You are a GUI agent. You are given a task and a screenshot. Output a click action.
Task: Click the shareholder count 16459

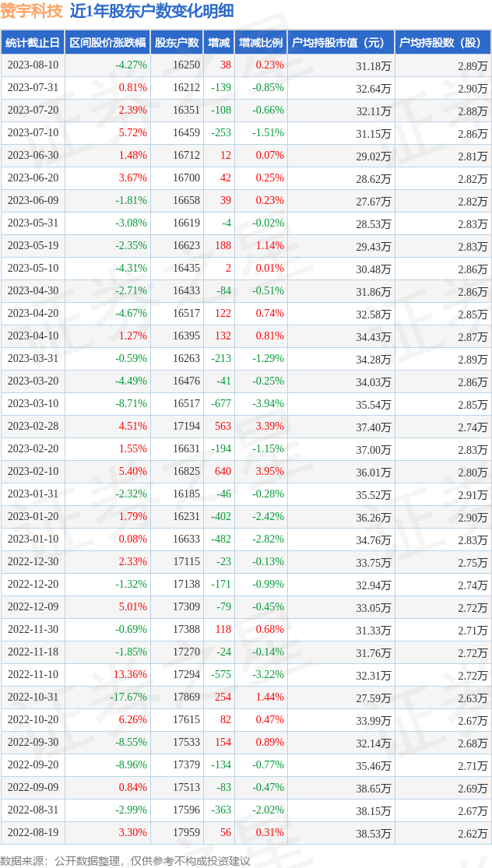coord(186,132)
